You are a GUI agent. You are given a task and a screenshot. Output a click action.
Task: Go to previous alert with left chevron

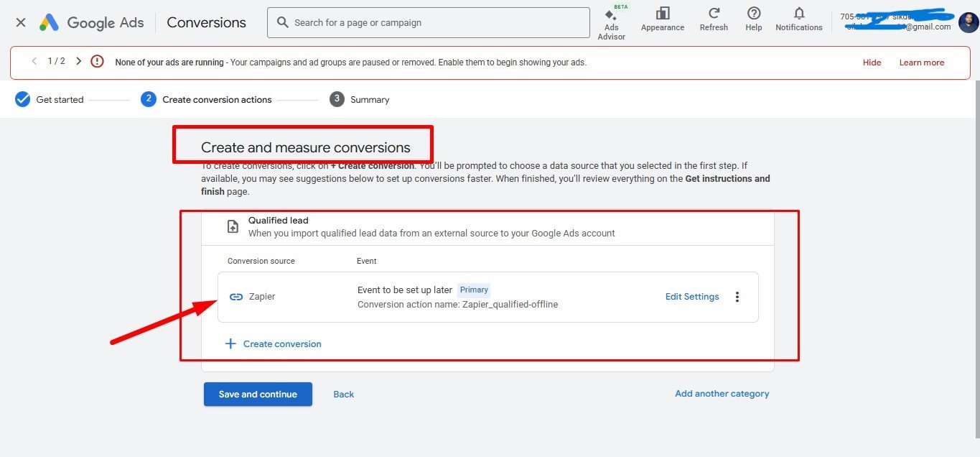click(x=34, y=61)
